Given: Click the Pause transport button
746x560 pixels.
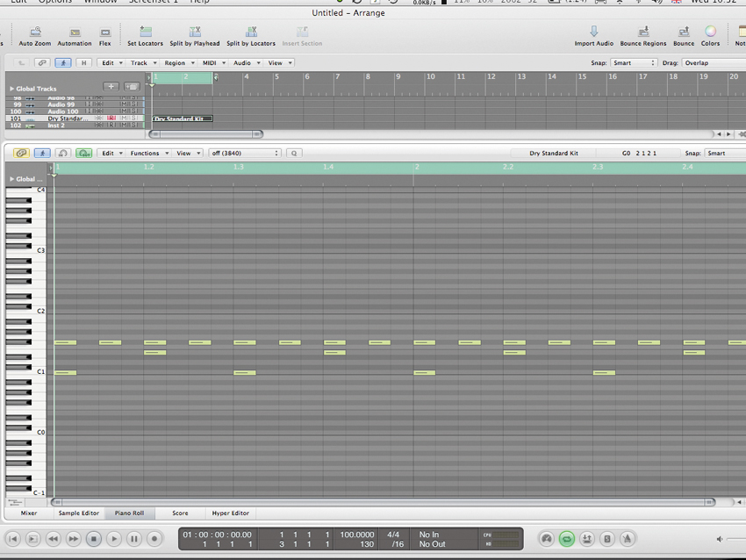Looking at the screenshot, I should [x=134, y=539].
